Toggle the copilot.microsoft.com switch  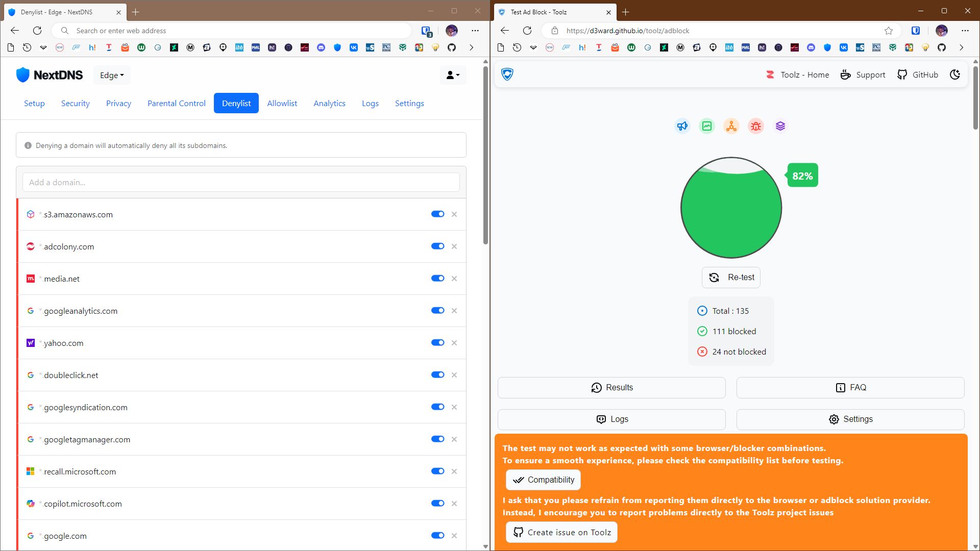point(438,504)
